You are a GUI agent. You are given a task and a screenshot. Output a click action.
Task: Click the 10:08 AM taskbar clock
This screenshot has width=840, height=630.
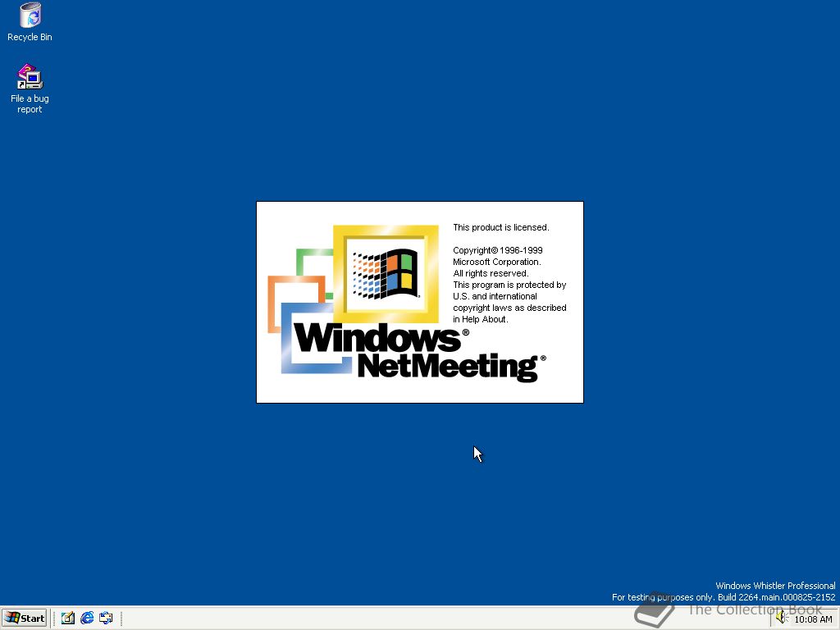(x=813, y=619)
